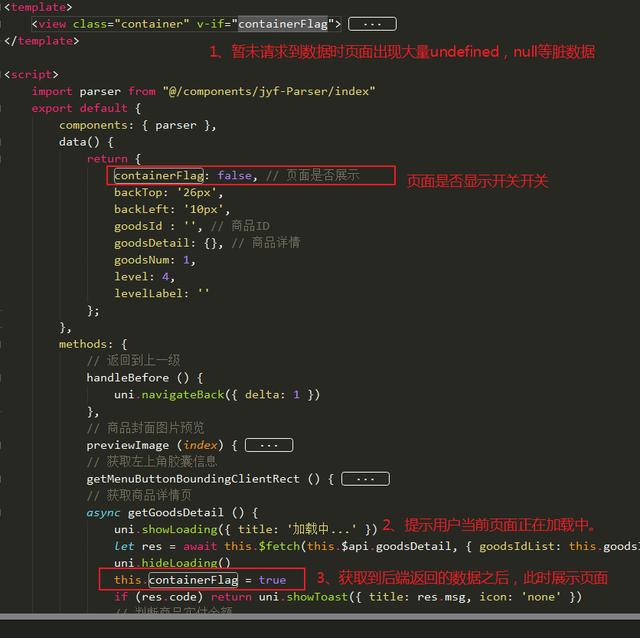Screen dimensions: 640x638
Task: Click the goodsIdList key
Action: click(x=517, y=547)
